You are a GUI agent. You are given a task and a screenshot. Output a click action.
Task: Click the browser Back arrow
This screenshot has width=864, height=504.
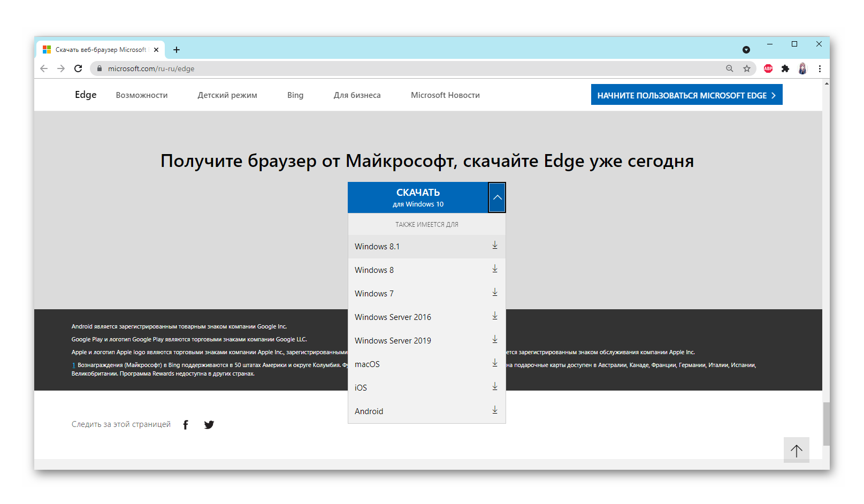(x=44, y=68)
